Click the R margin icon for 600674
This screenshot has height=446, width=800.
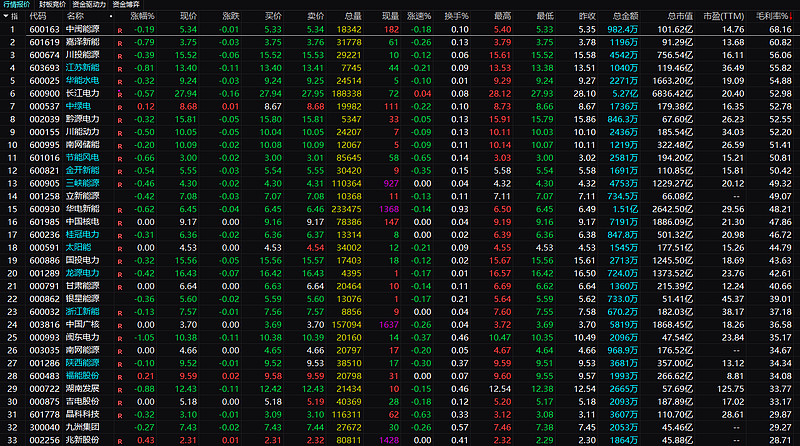point(120,56)
